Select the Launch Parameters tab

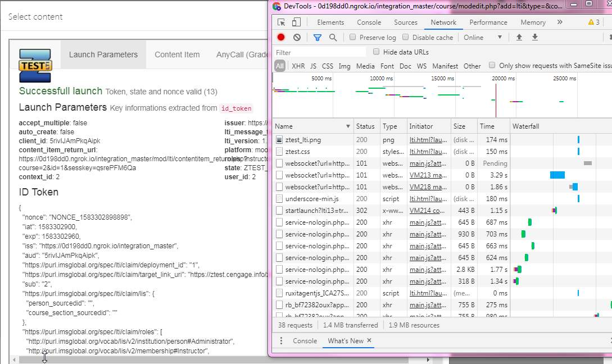coord(103,54)
